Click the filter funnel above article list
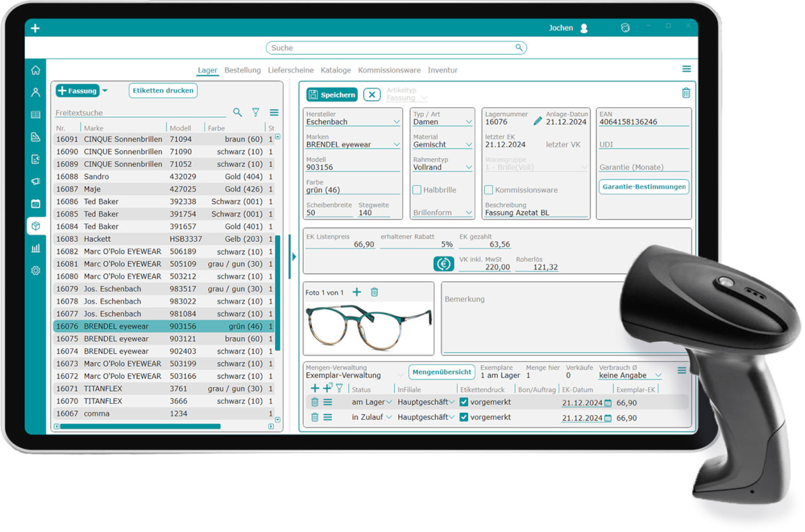Image resolution: width=805 pixels, height=532 pixels. tap(256, 112)
